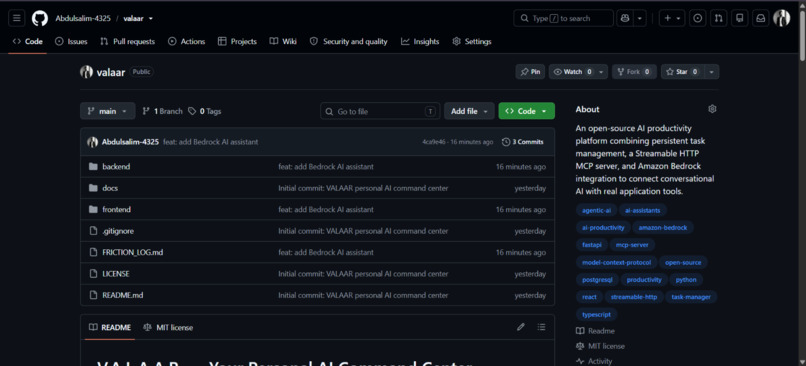Select the mcp-server topic tag
Image resolution: width=806 pixels, height=366 pixels.
(x=632, y=245)
